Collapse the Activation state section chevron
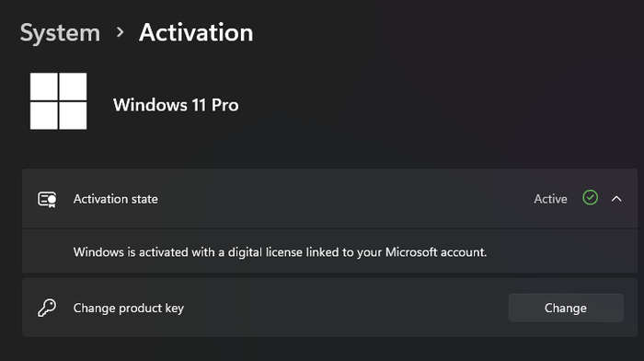The image size is (644, 361). click(x=616, y=199)
